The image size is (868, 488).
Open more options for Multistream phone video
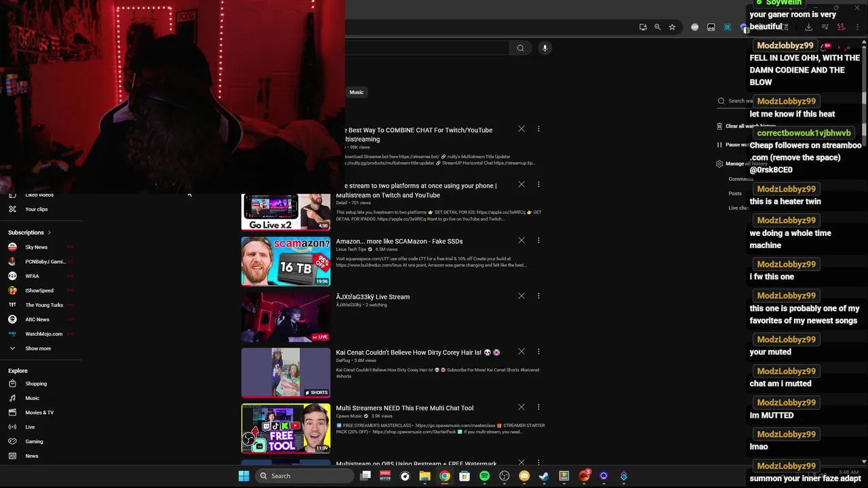tap(538, 184)
